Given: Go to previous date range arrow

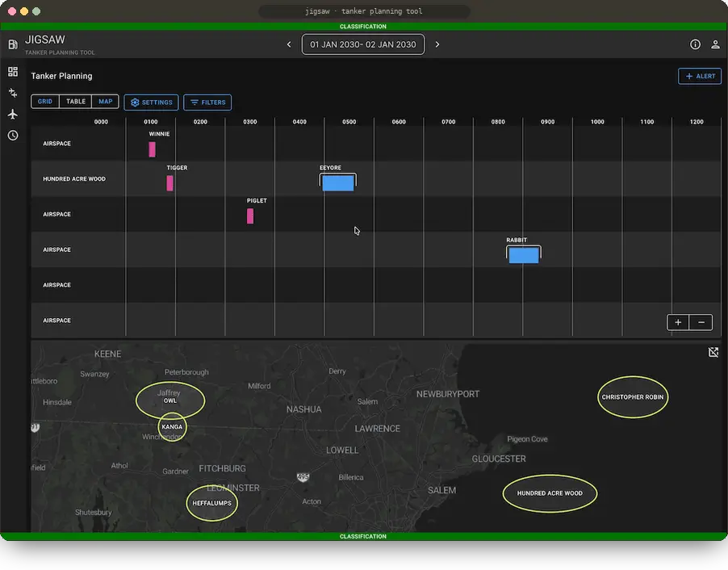Looking at the screenshot, I should pyautogui.click(x=289, y=44).
